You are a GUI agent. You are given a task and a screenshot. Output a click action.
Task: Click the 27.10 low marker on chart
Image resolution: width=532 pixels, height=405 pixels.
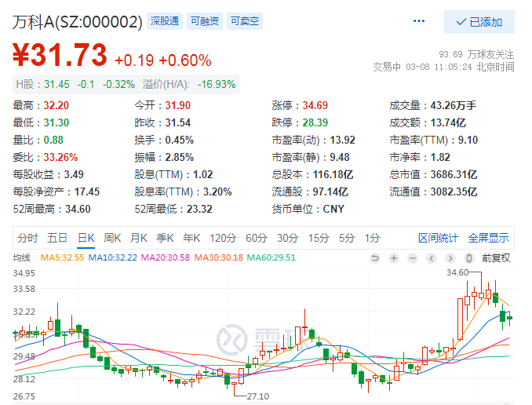258,396
